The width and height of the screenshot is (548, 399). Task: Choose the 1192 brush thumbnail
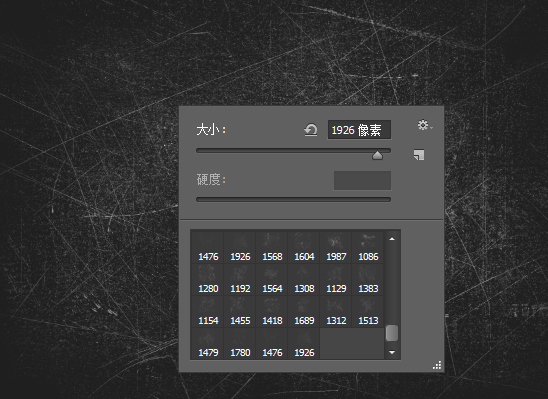pyautogui.click(x=240, y=279)
